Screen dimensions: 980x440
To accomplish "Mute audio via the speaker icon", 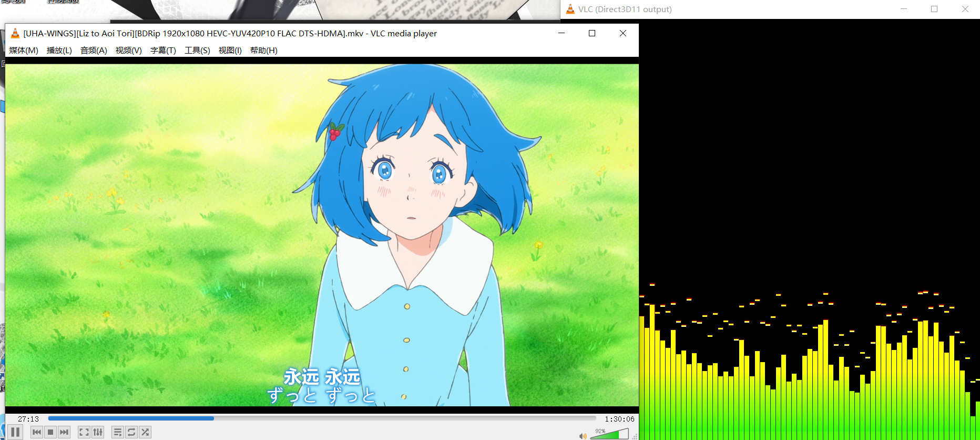I will [x=583, y=436].
